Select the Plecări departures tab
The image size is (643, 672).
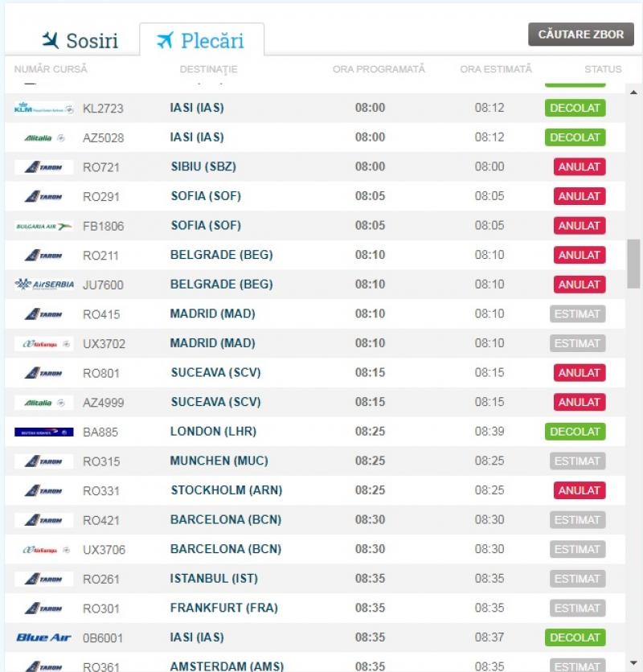pos(202,40)
